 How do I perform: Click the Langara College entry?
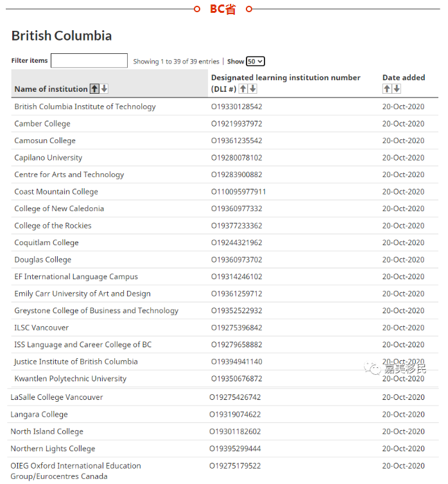click(x=39, y=415)
